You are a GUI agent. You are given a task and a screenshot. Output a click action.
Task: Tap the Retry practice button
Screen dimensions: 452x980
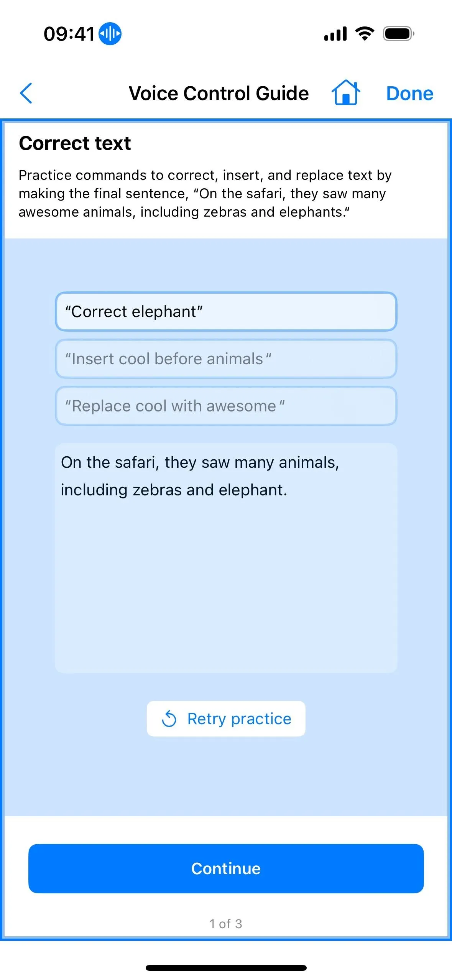pyautogui.click(x=226, y=719)
